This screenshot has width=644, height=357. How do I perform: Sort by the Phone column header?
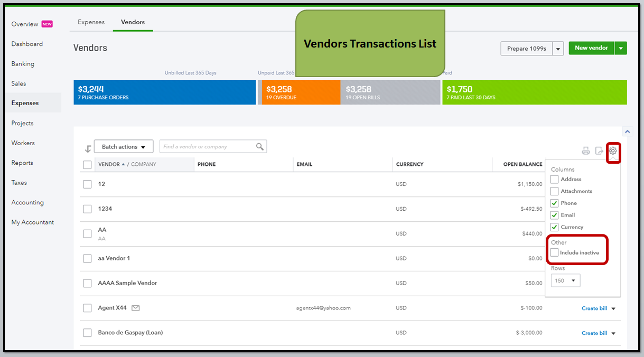point(207,164)
